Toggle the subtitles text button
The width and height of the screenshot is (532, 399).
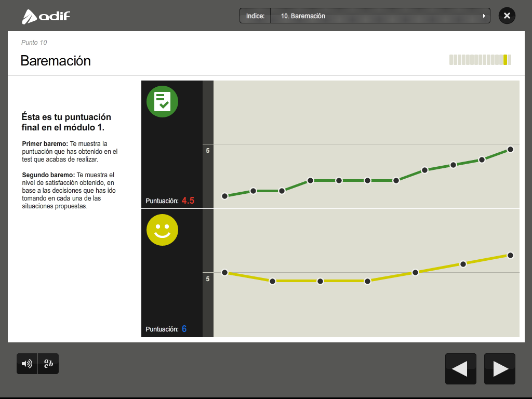point(48,364)
